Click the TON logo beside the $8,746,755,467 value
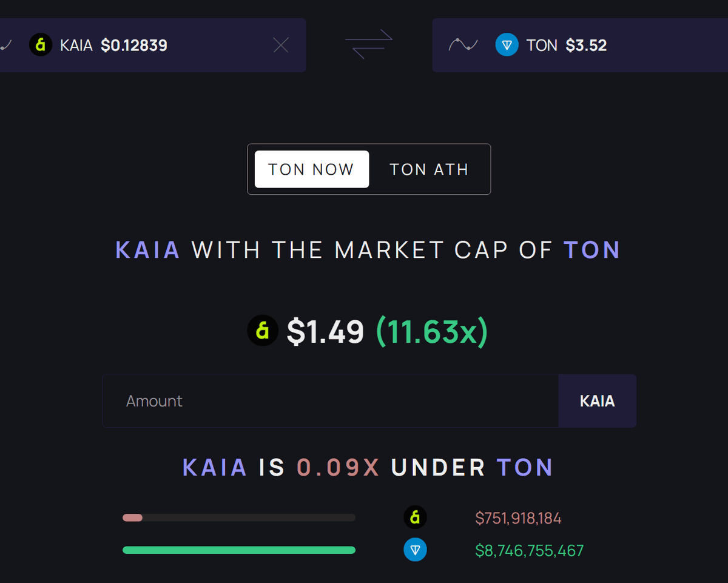Viewport: 728px width, 583px height. point(415,550)
